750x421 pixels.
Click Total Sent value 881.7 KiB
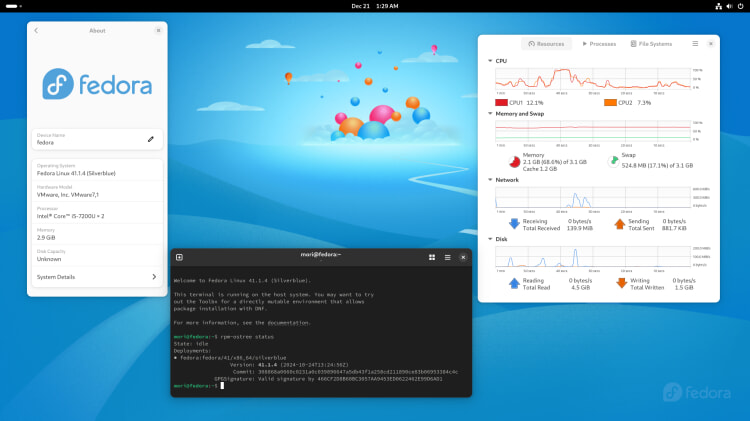tap(674, 229)
